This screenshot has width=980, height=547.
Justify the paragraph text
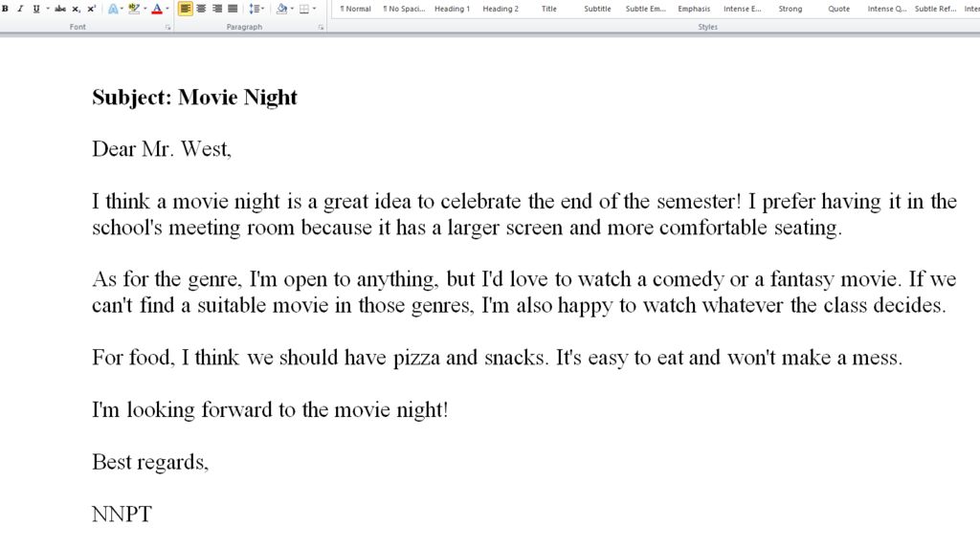(233, 9)
